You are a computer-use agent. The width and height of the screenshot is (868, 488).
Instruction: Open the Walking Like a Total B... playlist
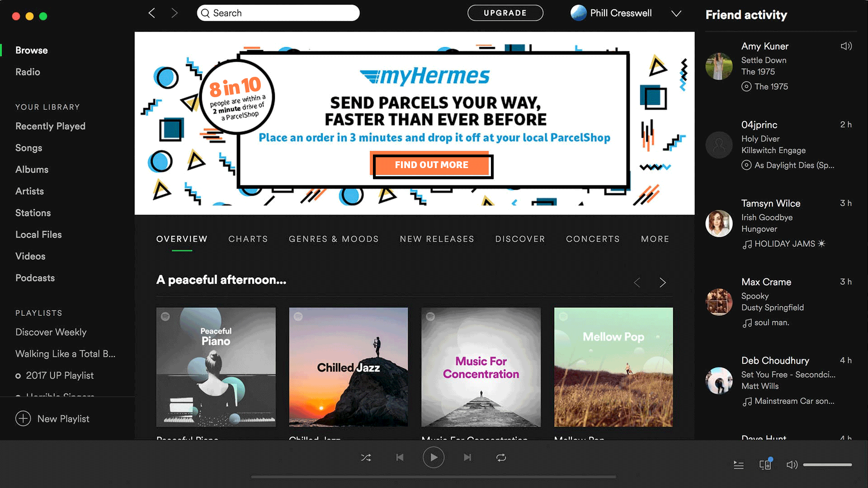(x=65, y=354)
